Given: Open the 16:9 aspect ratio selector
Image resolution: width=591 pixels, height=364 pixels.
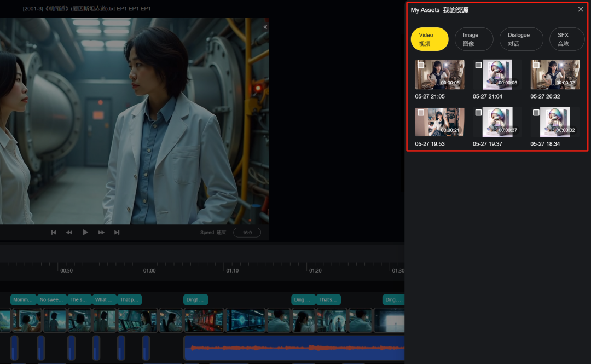Looking at the screenshot, I should (x=247, y=232).
